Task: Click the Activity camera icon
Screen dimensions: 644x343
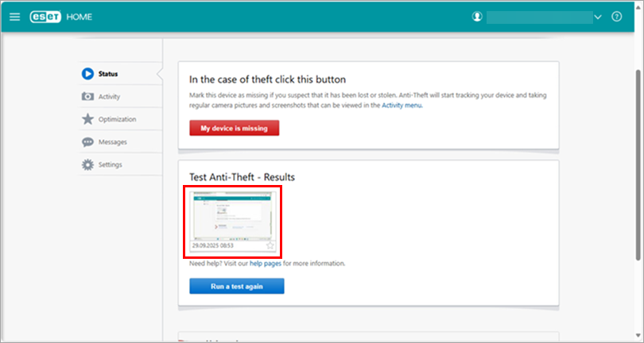Action: coord(87,97)
